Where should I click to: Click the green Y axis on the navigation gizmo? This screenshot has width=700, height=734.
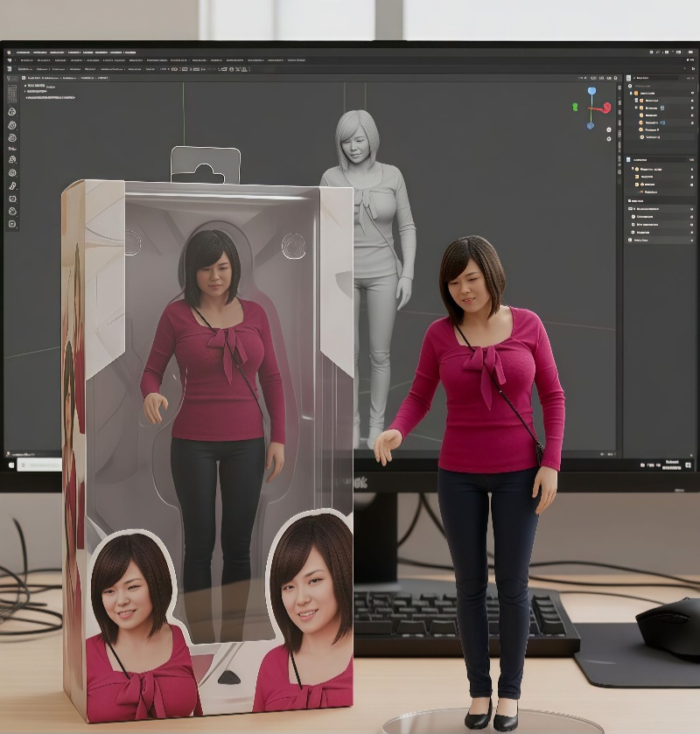tap(575, 107)
